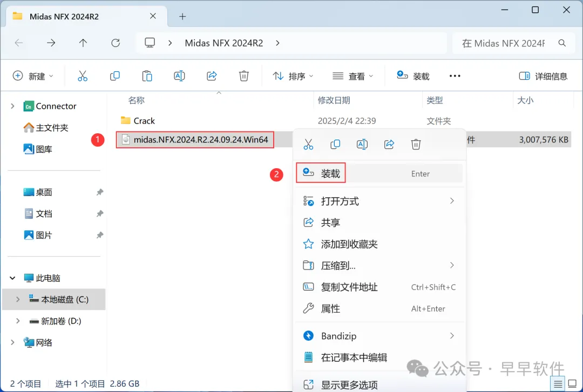Open 属性 from the context menu
583x392 pixels.
(379, 309)
